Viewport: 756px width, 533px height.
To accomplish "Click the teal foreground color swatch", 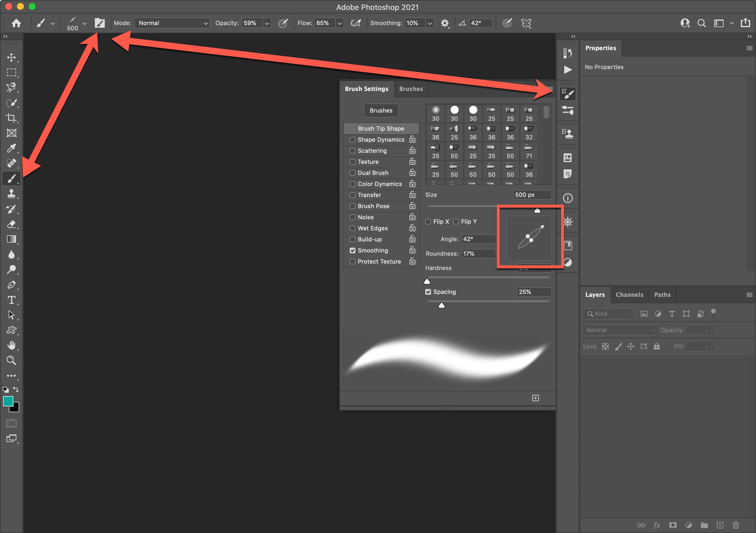I will coord(8,401).
